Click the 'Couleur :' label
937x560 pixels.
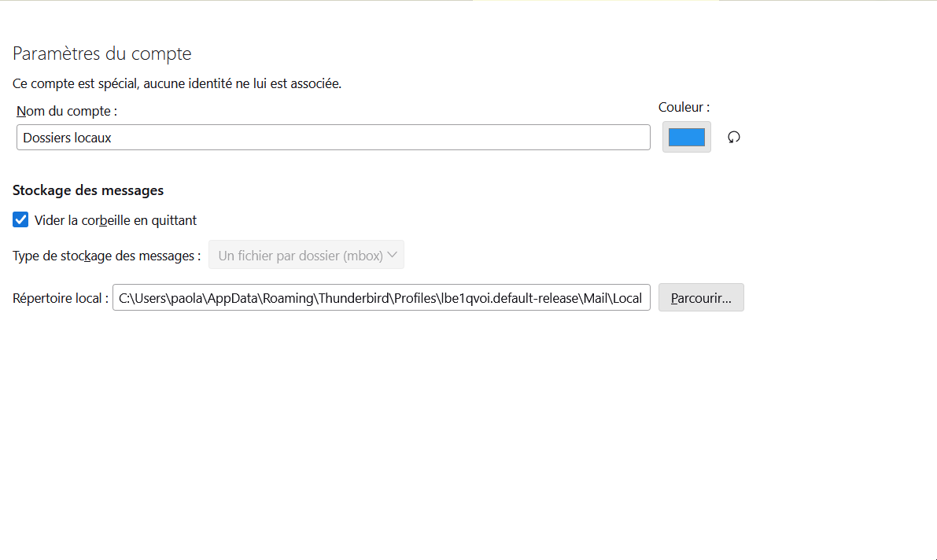coord(684,107)
